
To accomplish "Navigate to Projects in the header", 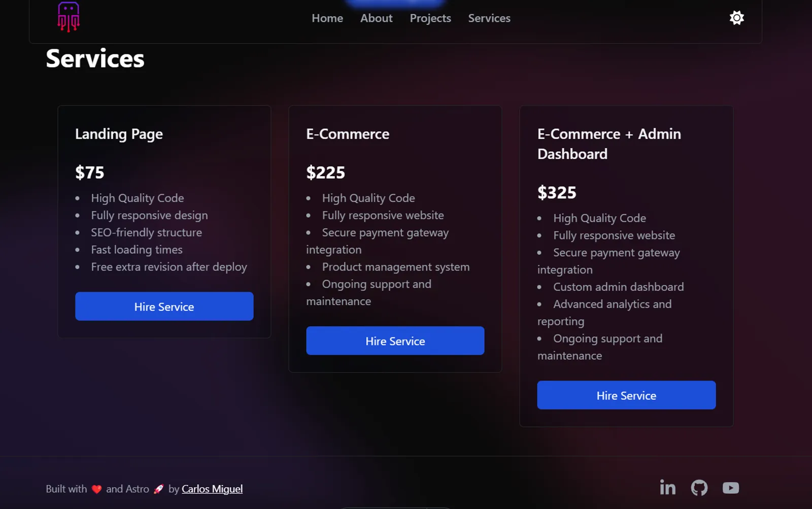I will tap(430, 18).
